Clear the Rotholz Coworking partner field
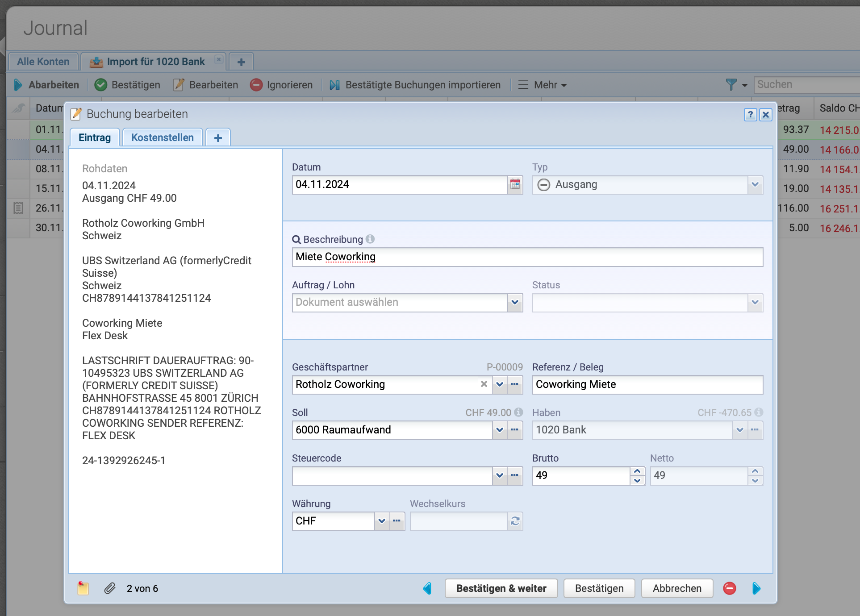 pos(484,384)
